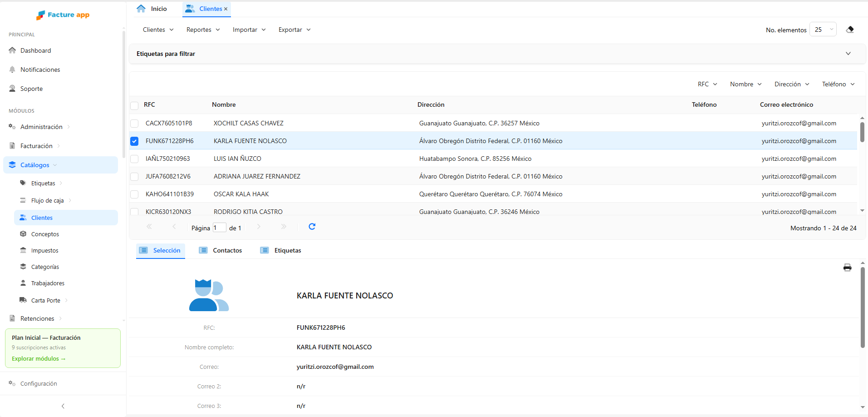This screenshot has height=417, width=868.
Task: Open the Importar dropdown menu
Action: coord(249,30)
